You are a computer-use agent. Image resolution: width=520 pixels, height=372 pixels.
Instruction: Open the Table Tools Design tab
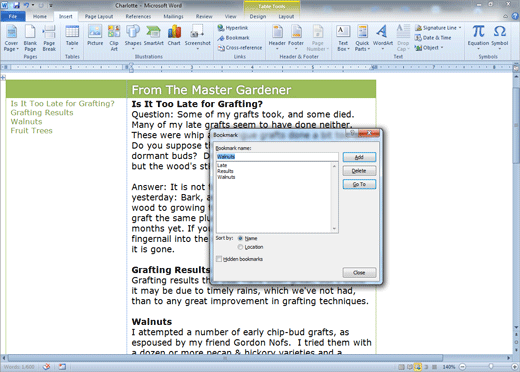click(258, 16)
